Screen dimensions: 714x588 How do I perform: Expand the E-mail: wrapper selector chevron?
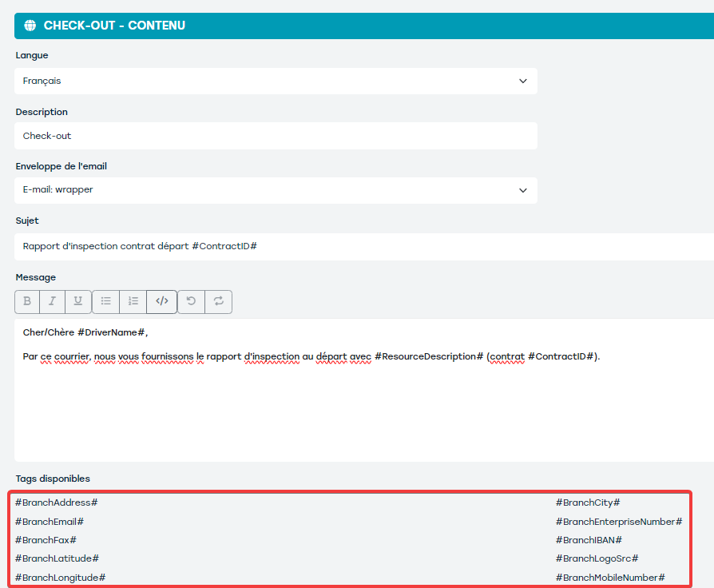coord(523,190)
